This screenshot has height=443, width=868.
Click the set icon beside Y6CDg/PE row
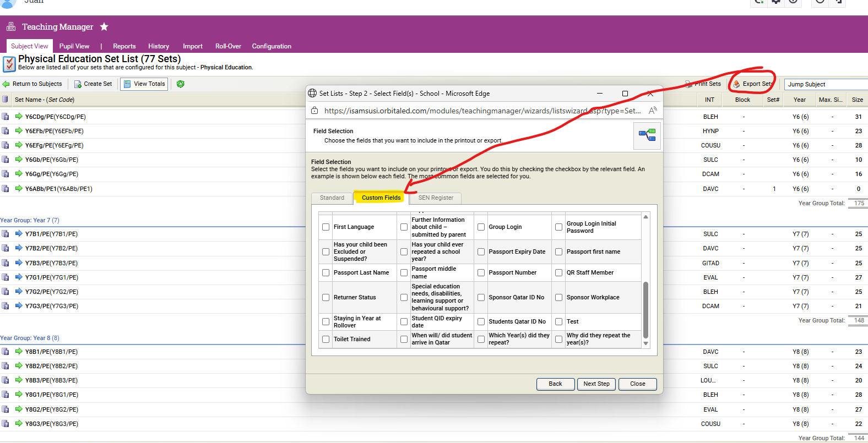point(6,117)
